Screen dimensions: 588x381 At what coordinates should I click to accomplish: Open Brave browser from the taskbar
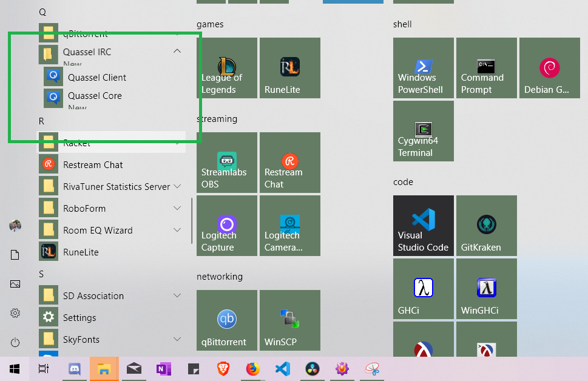(x=223, y=369)
